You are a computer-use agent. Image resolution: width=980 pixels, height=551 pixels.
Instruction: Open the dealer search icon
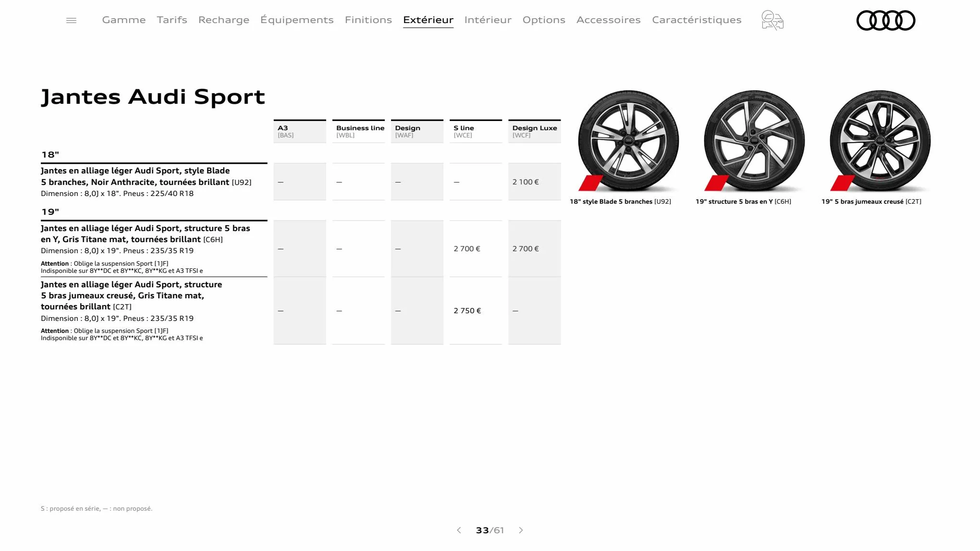click(x=772, y=20)
